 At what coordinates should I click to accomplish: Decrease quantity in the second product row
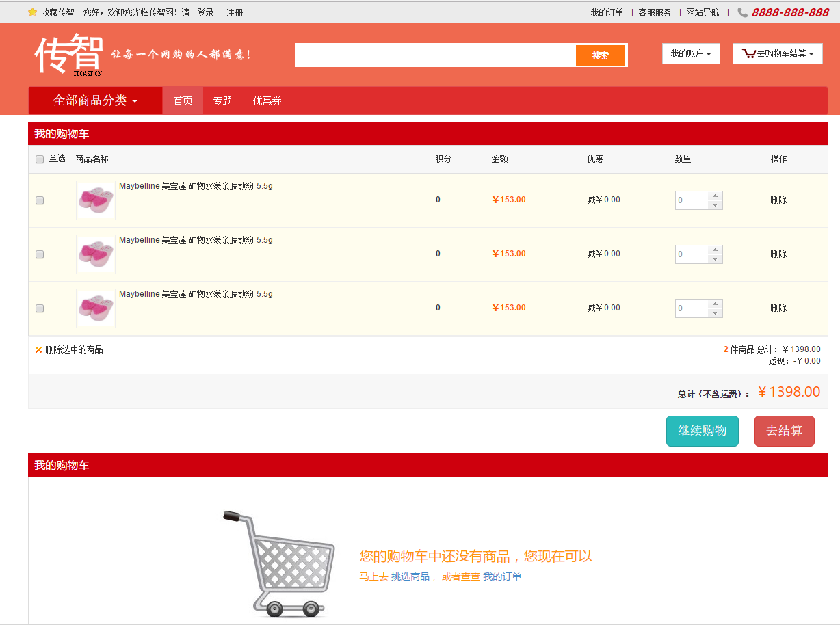716,259
